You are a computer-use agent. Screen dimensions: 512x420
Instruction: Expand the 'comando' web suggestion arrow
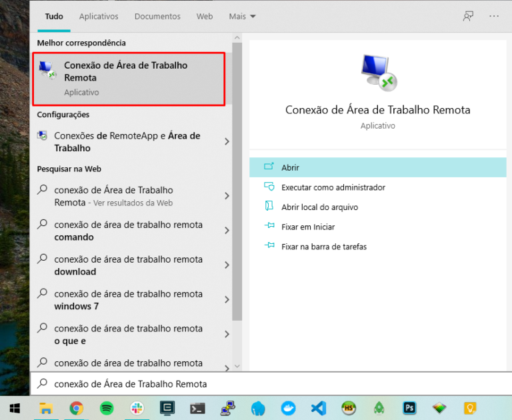tap(227, 231)
